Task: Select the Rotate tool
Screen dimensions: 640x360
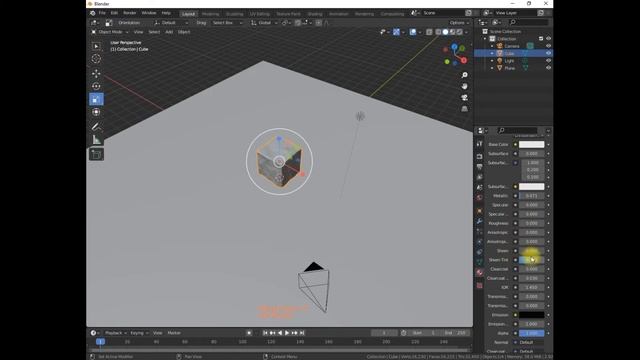Action: pos(96,86)
